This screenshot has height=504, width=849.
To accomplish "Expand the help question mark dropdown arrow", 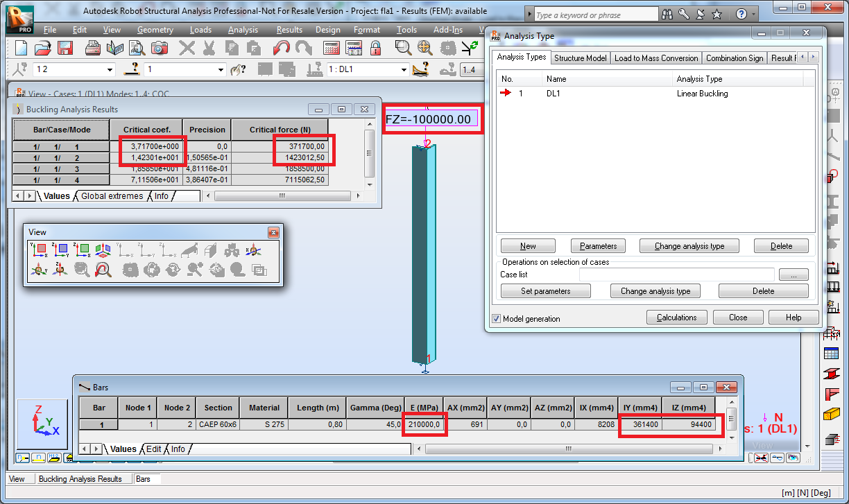I will click(753, 15).
